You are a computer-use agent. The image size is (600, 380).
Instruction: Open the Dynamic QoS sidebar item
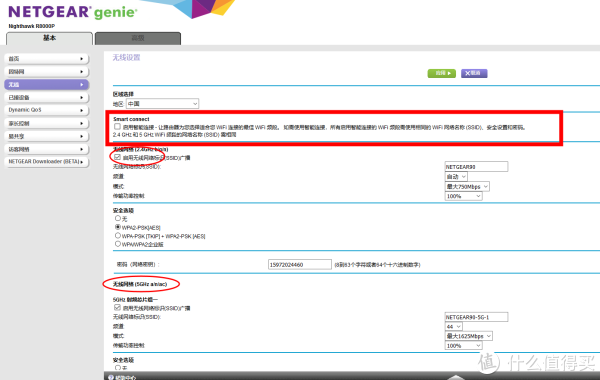point(46,110)
